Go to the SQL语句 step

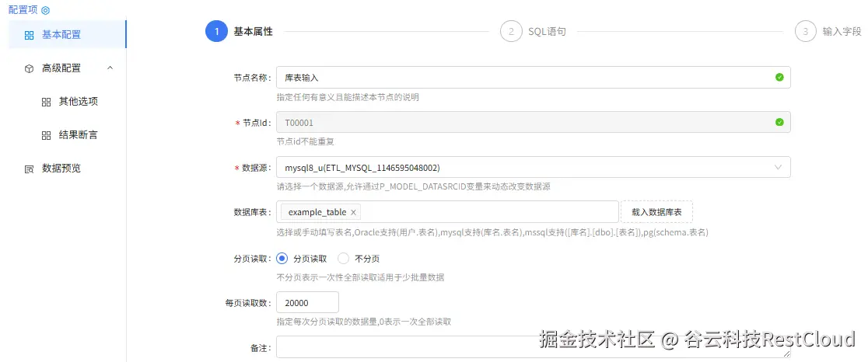point(546,32)
